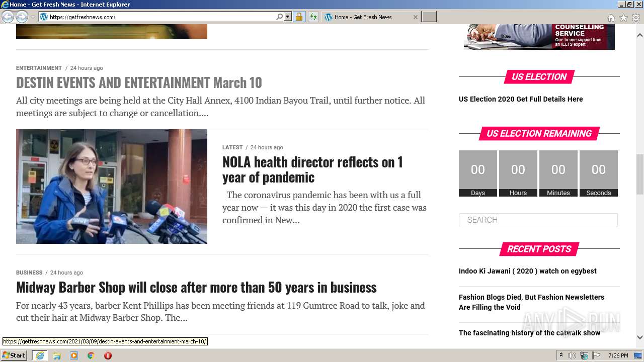The image size is (644, 362).
Task: Open the file explorer folder taskbar icon
Action: 57,355
